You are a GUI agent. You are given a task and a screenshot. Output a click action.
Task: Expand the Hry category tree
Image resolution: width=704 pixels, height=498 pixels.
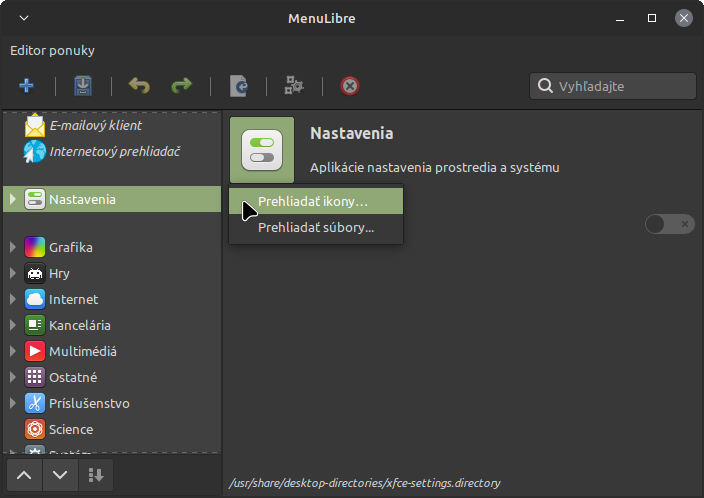(12, 273)
